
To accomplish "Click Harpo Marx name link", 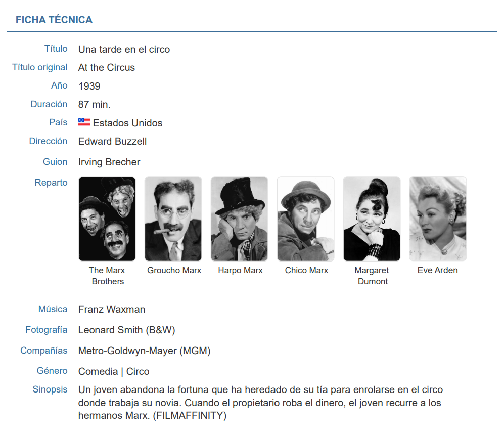I will pos(241,271).
